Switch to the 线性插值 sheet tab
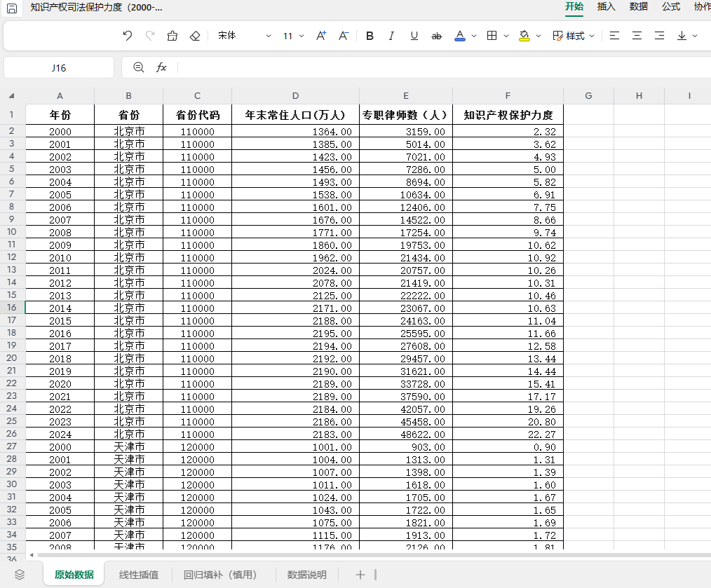The image size is (711, 588). tap(139, 575)
